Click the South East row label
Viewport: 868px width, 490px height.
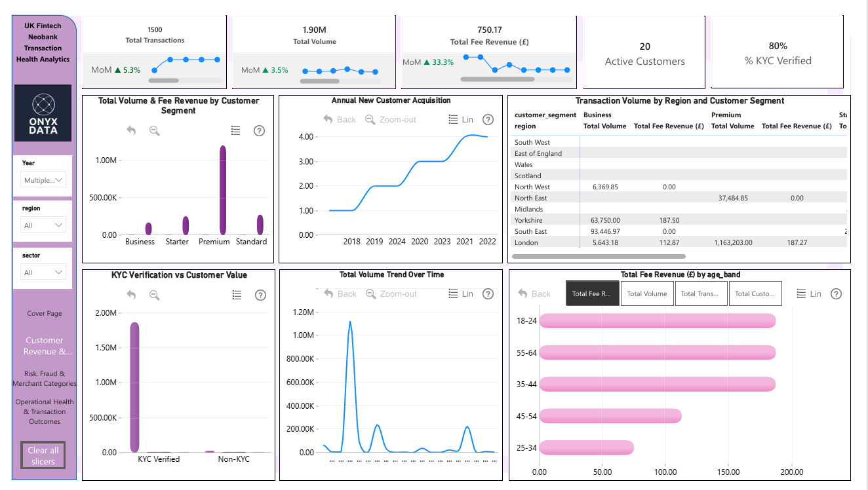[530, 231]
